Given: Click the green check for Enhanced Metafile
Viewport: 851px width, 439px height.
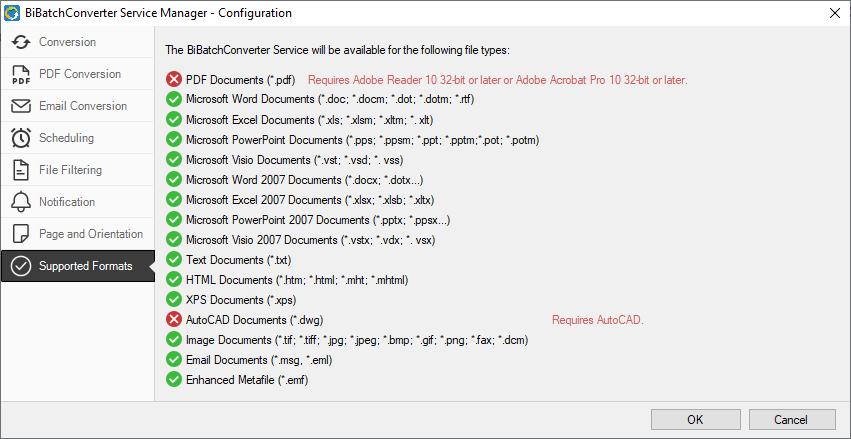Looking at the screenshot, I should pyautogui.click(x=174, y=380).
